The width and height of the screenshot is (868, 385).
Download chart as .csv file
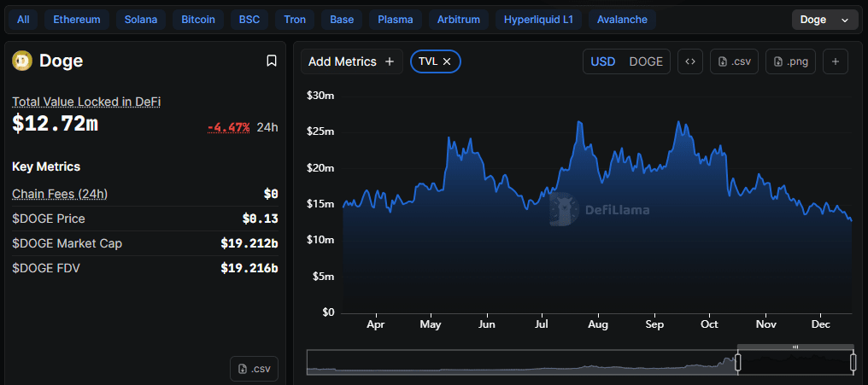point(734,61)
